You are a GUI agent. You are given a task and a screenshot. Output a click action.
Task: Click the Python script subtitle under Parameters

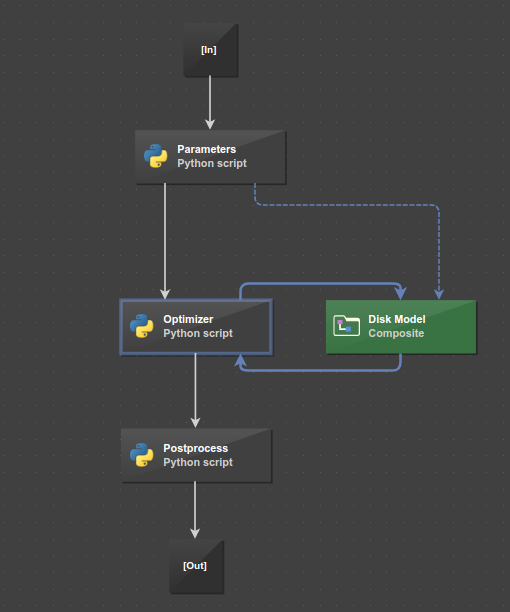(212, 163)
